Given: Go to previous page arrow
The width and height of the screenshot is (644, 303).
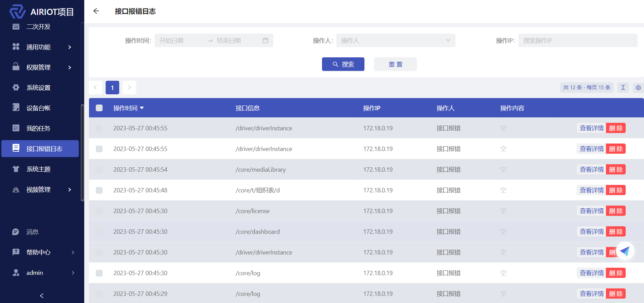Looking at the screenshot, I should 95,88.
